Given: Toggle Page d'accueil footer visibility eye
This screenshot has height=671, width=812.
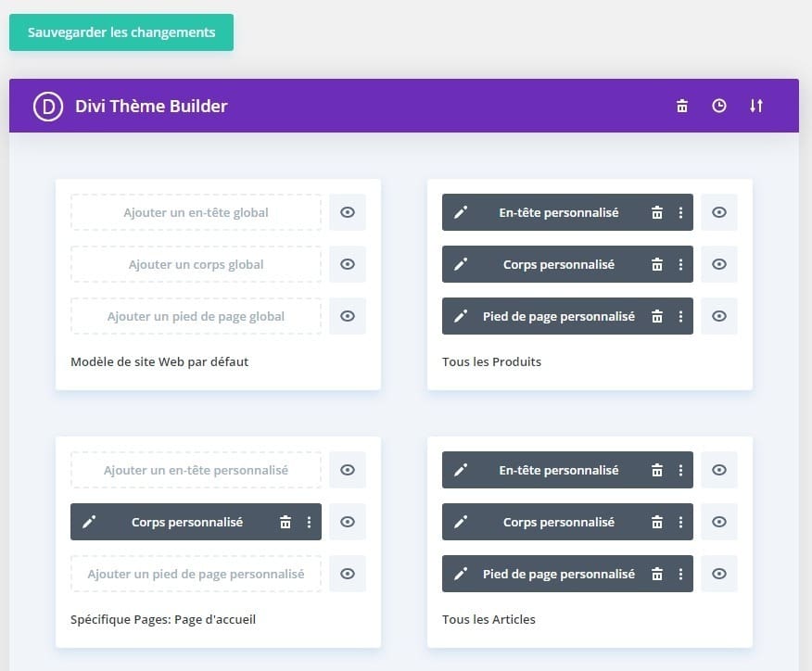Looking at the screenshot, I should [348, 574].
